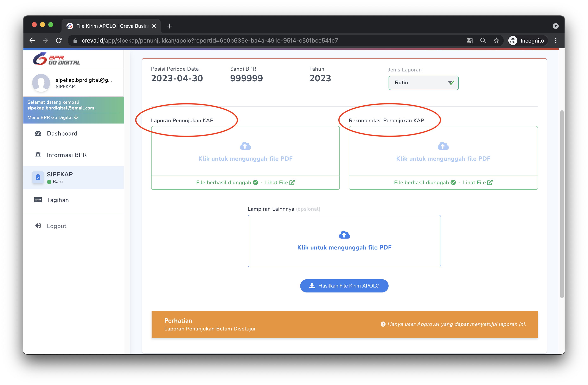Click the Sandi BPR value 999999

click(x=246, y=78)
